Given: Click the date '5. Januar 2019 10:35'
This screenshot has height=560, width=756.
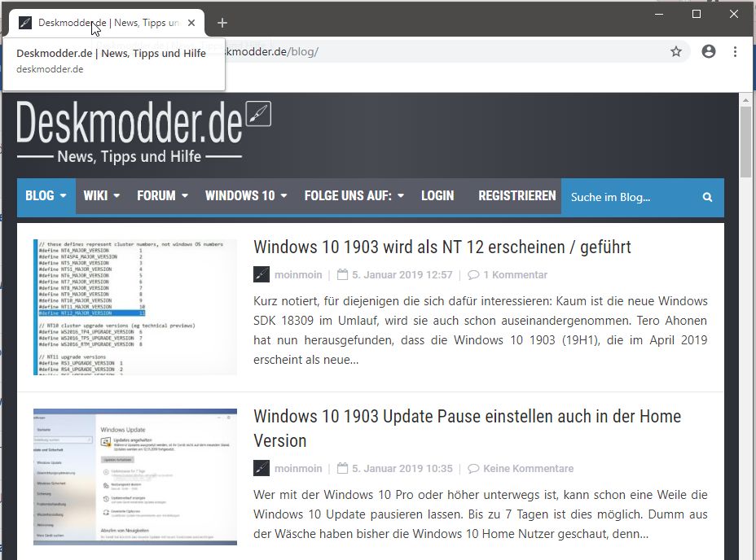Looking at the screenshot, I should tap(402, 469).
